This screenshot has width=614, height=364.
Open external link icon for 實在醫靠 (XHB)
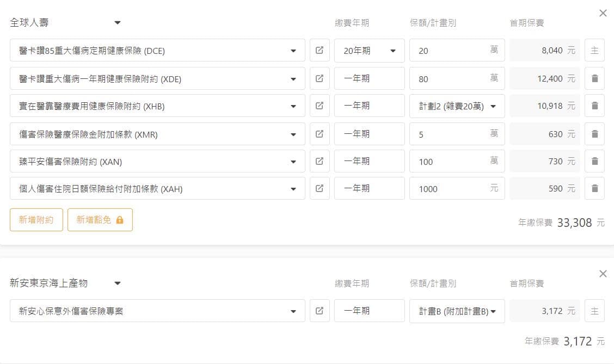(x=320, y=106)
